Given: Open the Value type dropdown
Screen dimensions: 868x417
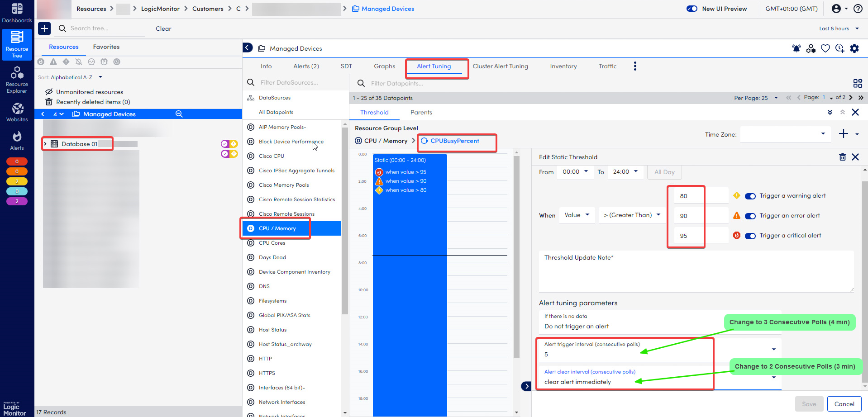Looking at the screenshot, I should [577, 215].
